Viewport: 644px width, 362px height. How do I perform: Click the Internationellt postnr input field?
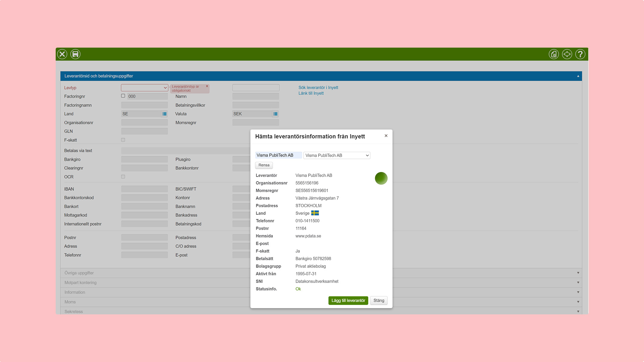pyautogui.click(x=145, y=224)
